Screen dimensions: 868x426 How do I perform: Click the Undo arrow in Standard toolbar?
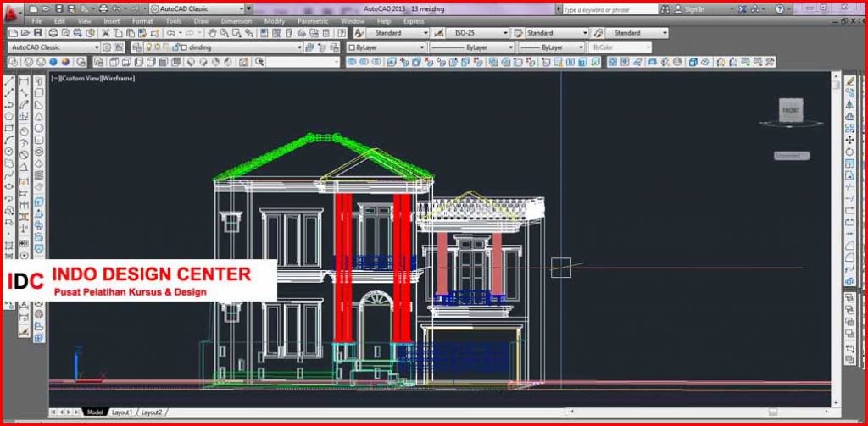tap(171, 33)
